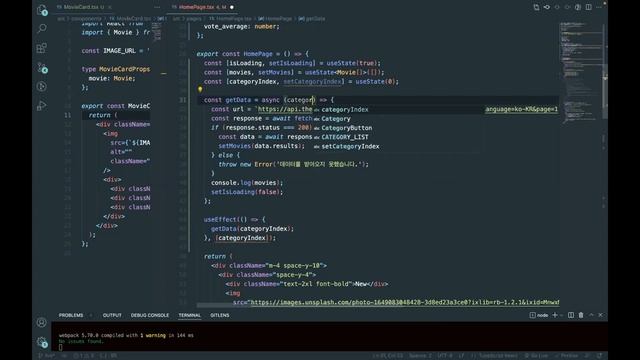The image size is (640, 360).
Task: Open the PROBLEMS panel tab
Action: tap(71, 315)
